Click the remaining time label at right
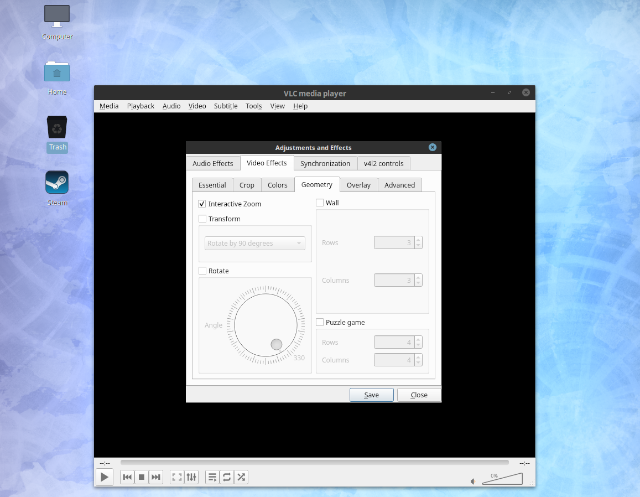The width and height of the screenshot is (640, 497). (524, 463)
